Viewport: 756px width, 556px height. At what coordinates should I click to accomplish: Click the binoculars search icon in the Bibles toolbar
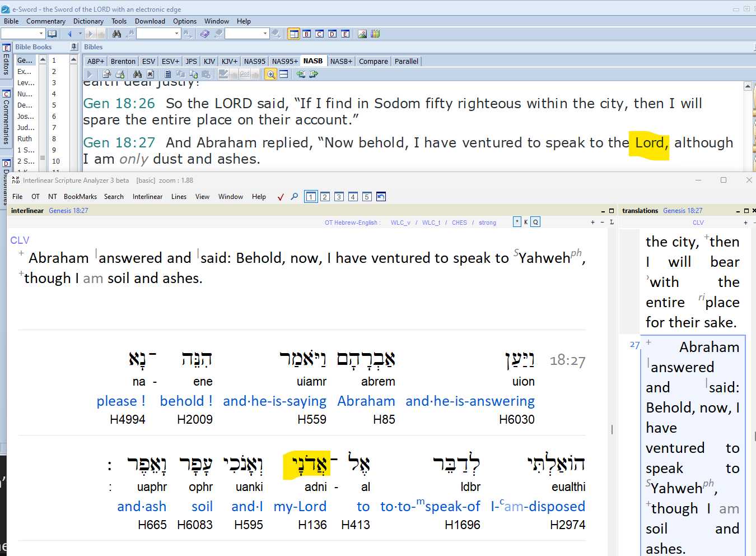click(x=137, y=74)
